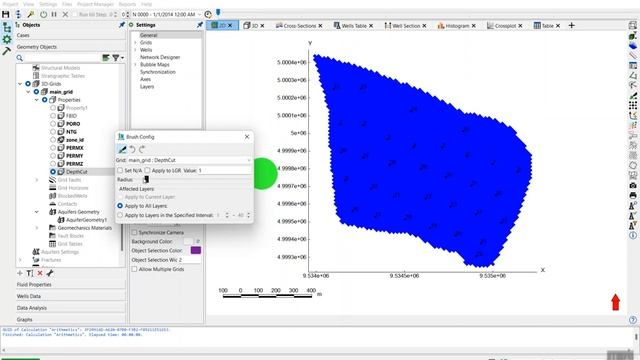Collapse the Aquifers Geometry node

36,212
